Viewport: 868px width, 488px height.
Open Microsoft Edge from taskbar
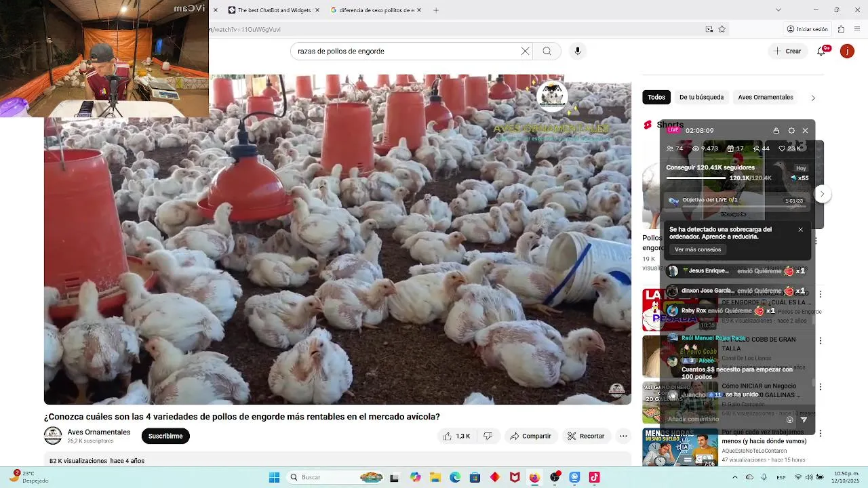coord(455,477)
